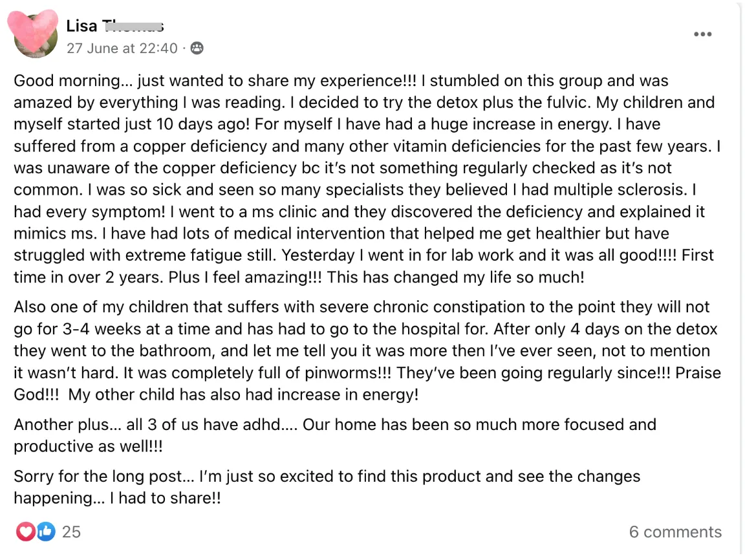This screenshot has height=560, width=745.
Task: Click the '27 June at 22:40' timestamp
Action: pyautogui.click(x=122, y=48)
